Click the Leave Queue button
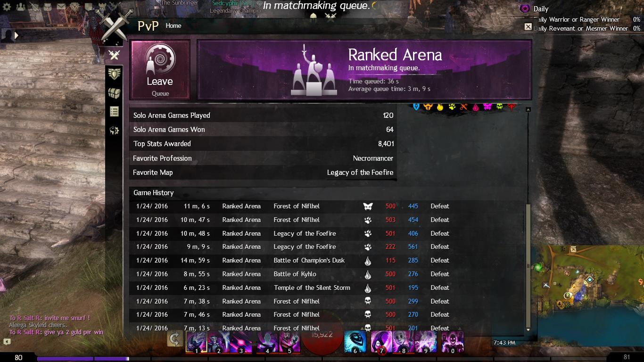This screenshot has width=644, height=362. [160, 70]
